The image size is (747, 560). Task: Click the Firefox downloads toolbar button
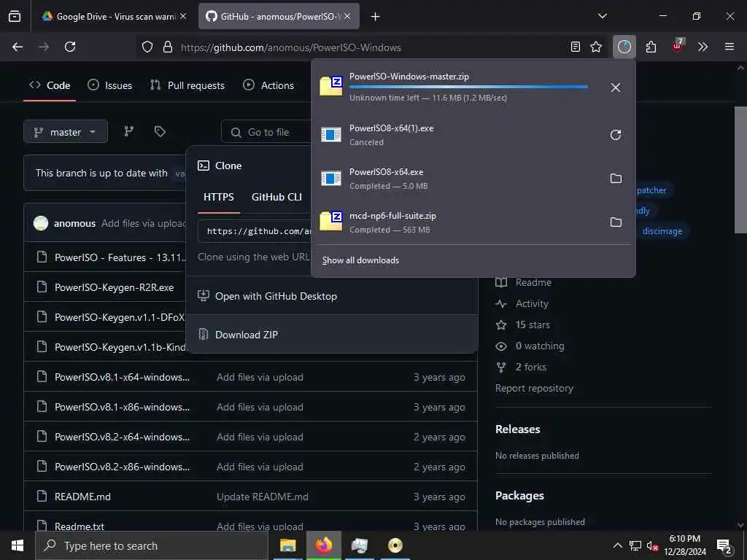[x=624, y=47]
